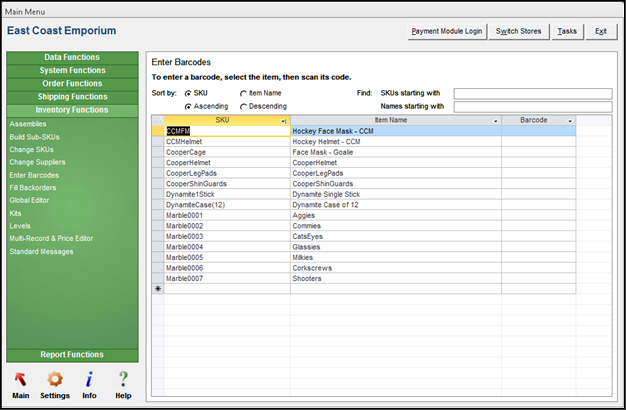Open Global Editor link
Viewport: 626px width, 410px height.
coord(29,200)
